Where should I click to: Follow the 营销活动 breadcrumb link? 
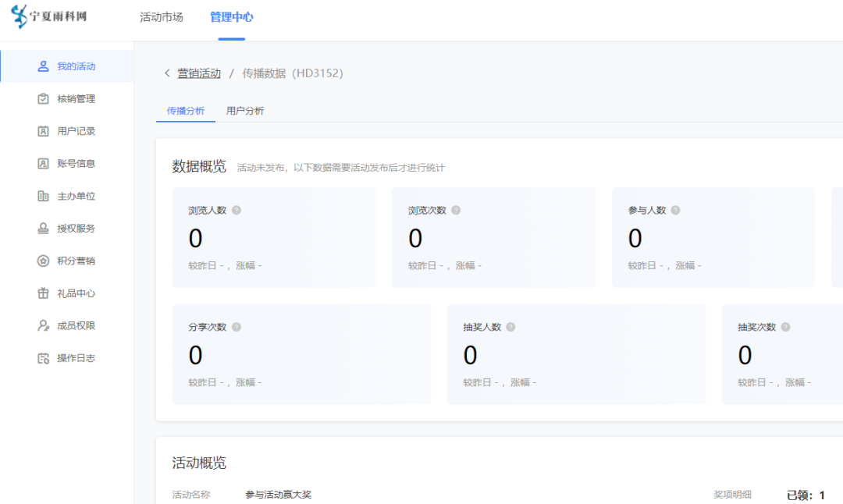[x=199, y=73]
